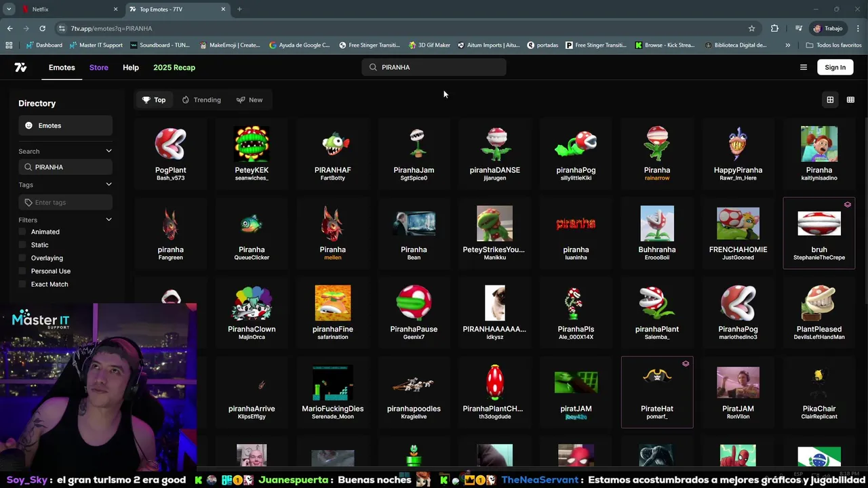This screenshot has width=868, height=488.
Task: Bookmark this page with the star icon
Action: pyautogui.click(x=751, y=28)
